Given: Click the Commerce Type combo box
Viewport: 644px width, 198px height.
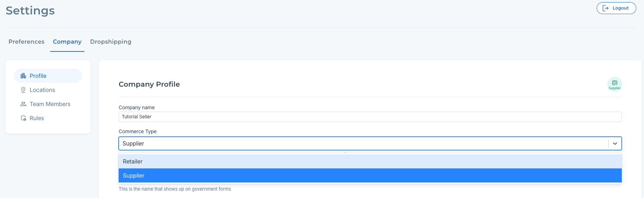Looking at the screenshot, I should tap(364, 143).
